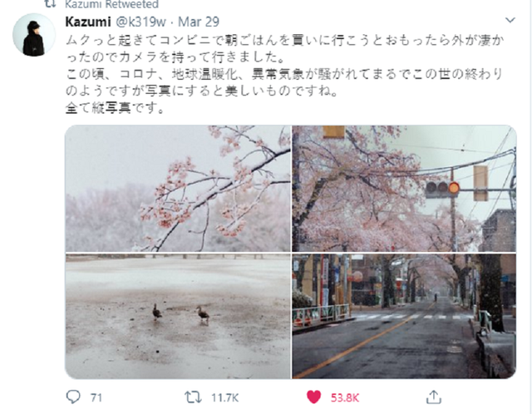Click the Kazumi display name

(x=88, y=22)
